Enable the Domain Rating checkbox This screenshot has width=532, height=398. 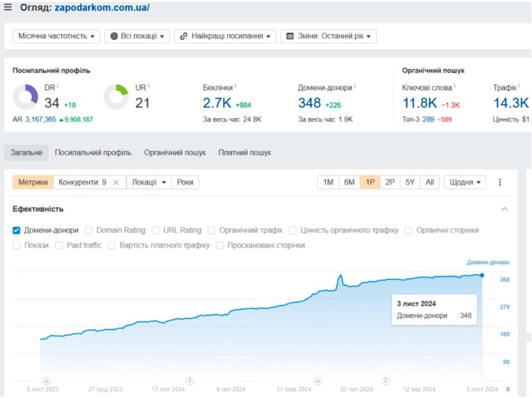[89, 230]
